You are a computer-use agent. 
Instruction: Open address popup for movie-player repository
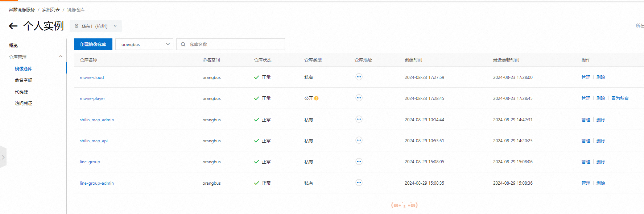pyautogui.click(x=359, y=98)
